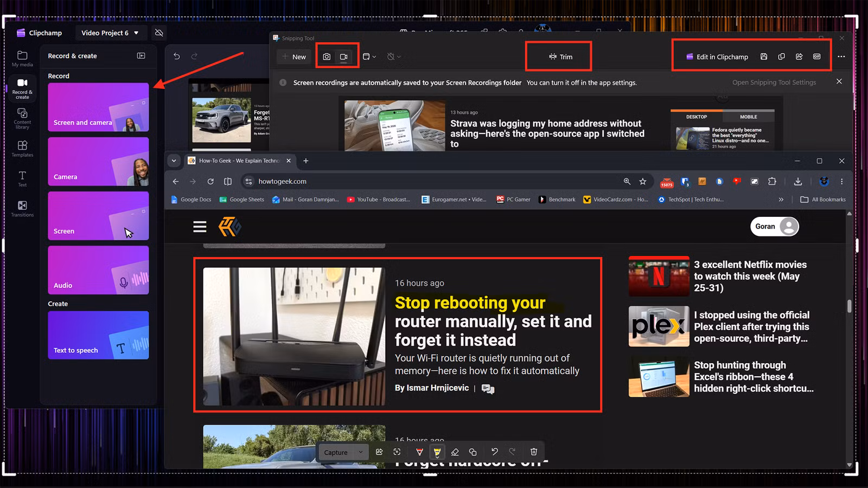Open the 15075 mail extension
This screenshot has height=488, width=868.
[667, 182]
